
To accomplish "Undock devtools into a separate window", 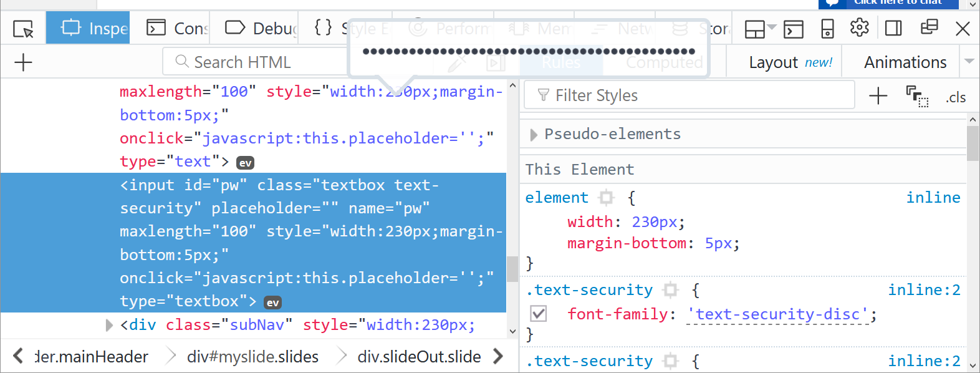I will 929,27.
